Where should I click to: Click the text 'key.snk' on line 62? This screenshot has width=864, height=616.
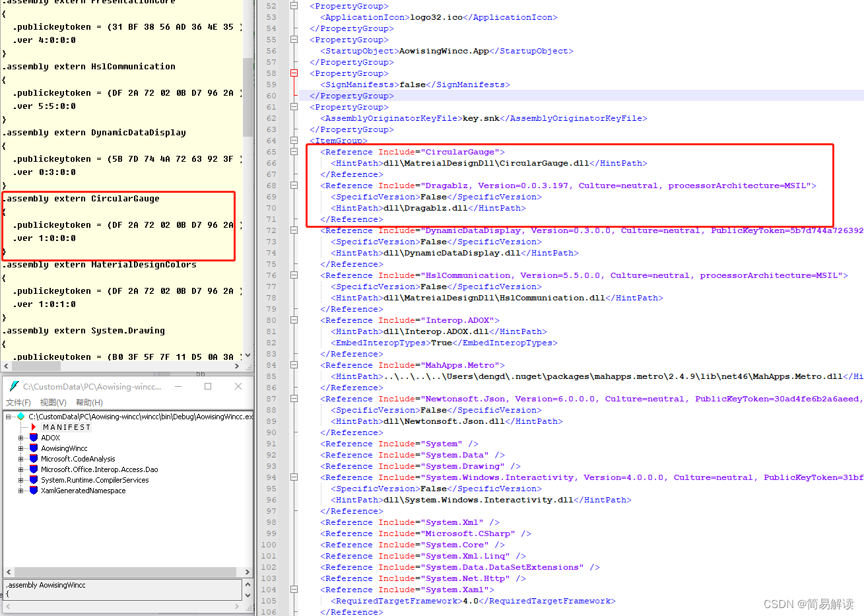tap(481, 118)
